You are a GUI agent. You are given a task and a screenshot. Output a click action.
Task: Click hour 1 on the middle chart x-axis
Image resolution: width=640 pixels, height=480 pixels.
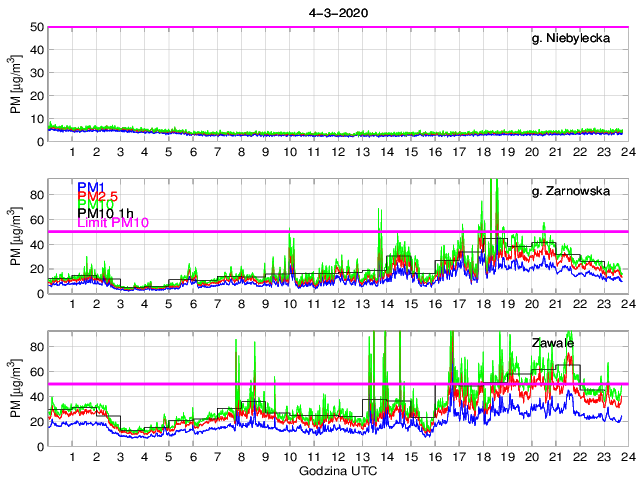click(x=72, y=304)
